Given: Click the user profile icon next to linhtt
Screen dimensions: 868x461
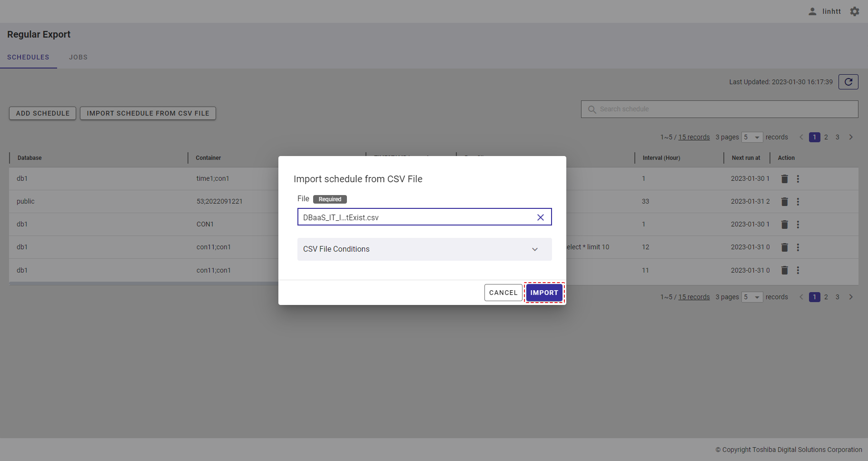Looking at the screenshot, I should tap(812, 11).
